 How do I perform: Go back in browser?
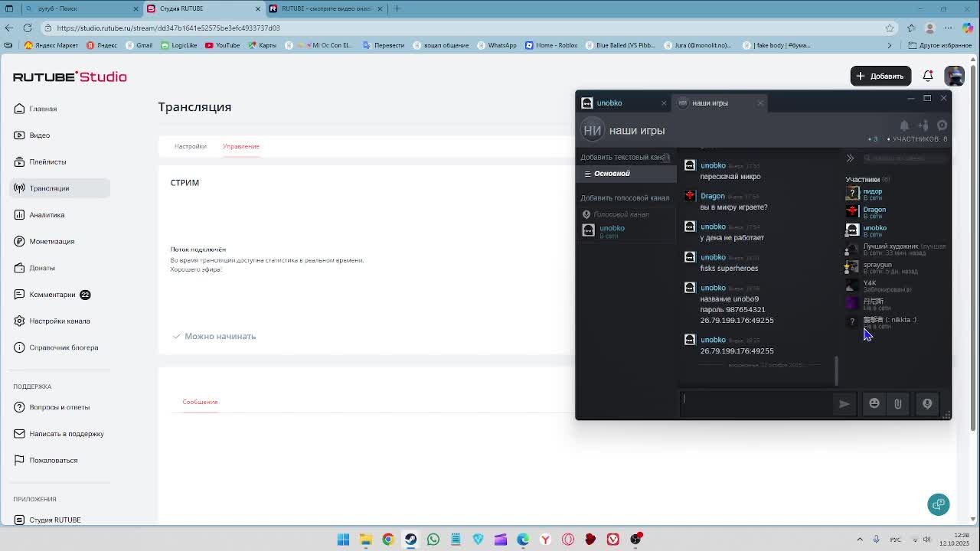[x=8, y=28]
